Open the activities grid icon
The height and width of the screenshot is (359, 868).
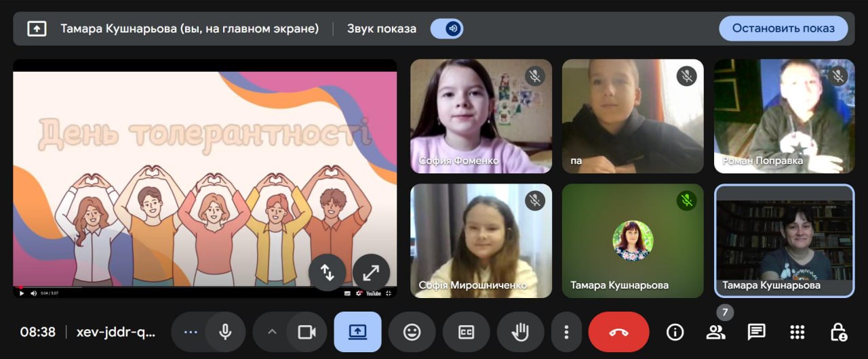(797, 332)
